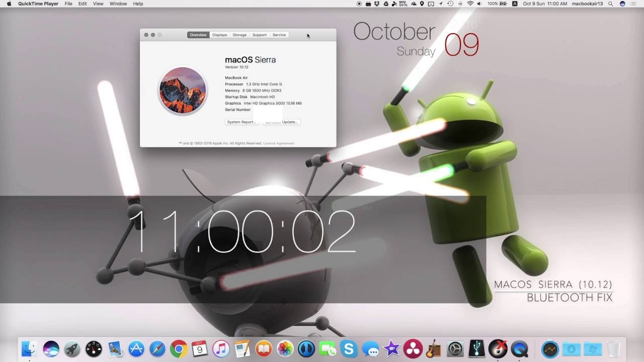Screen dimensions: 644x362
Task: Open the Downloads folder stack in Dock
Action: coord(572,349)
